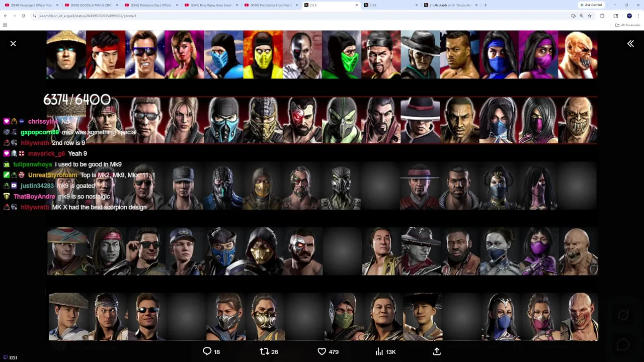Close the Passenger Official Trailer tab
Viewport: 644px width, 362px height.
(x=57, y=5)
